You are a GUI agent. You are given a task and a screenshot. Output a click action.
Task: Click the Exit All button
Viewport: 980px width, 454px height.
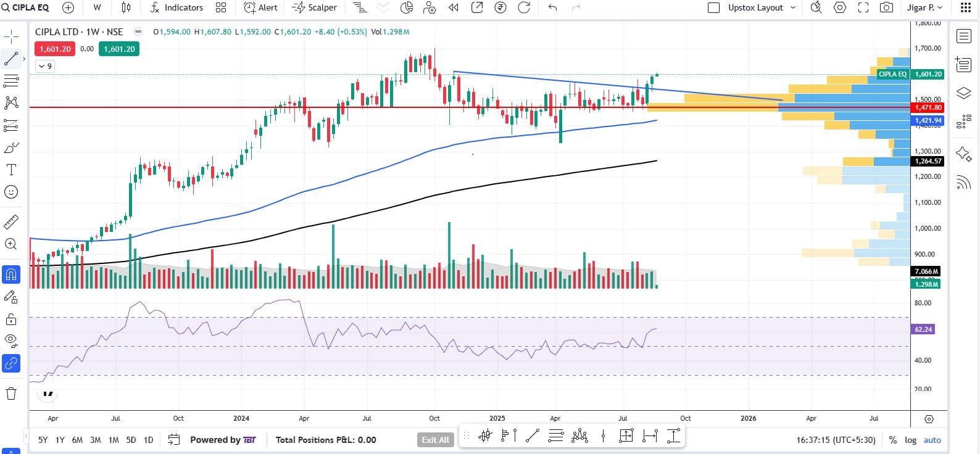pos(435,440)
